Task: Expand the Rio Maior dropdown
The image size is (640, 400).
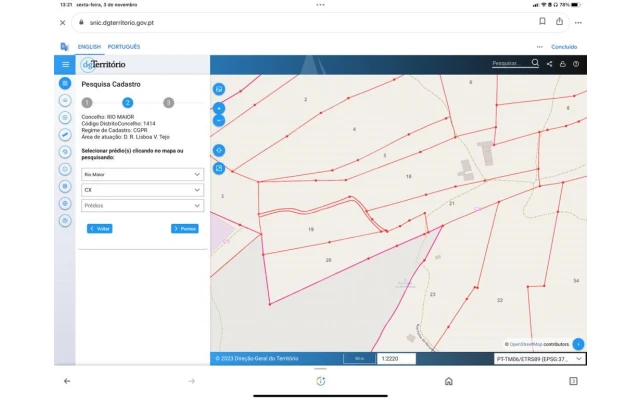Action: (143, 174)
